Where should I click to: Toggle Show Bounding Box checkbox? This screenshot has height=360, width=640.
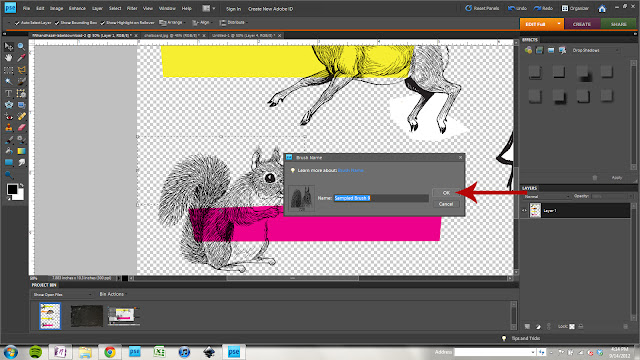tap(57, 23)
